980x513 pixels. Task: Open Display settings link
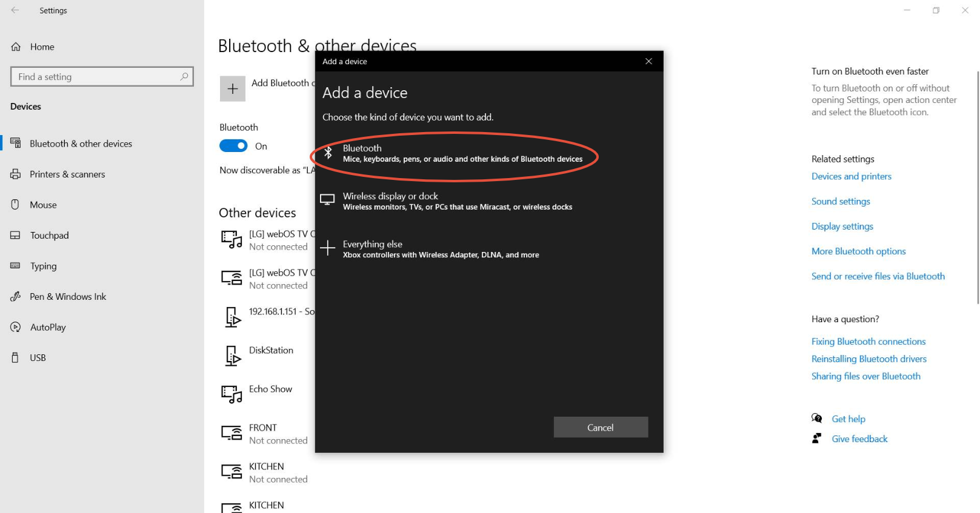pos(842,227)
